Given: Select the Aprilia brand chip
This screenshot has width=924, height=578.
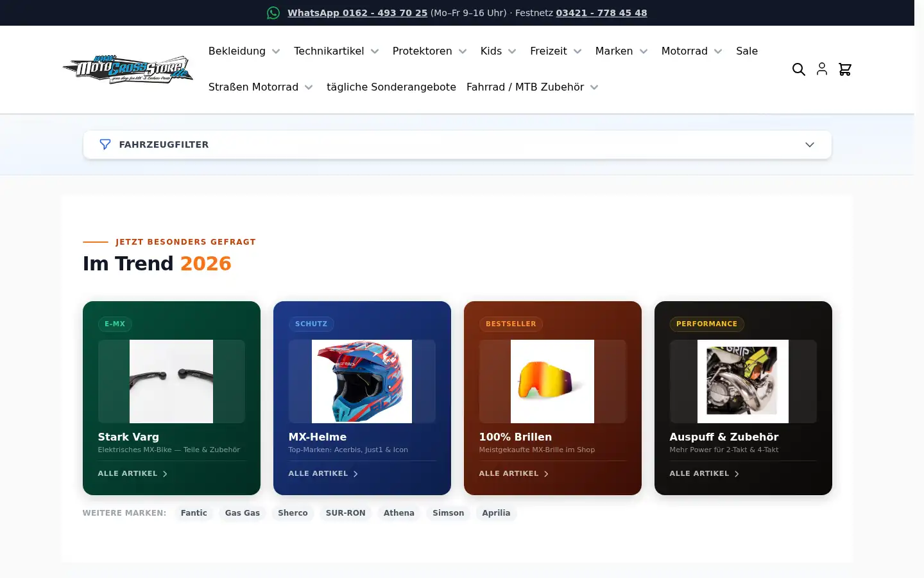Looking at the screenshot, I should [x=496, y=513].
